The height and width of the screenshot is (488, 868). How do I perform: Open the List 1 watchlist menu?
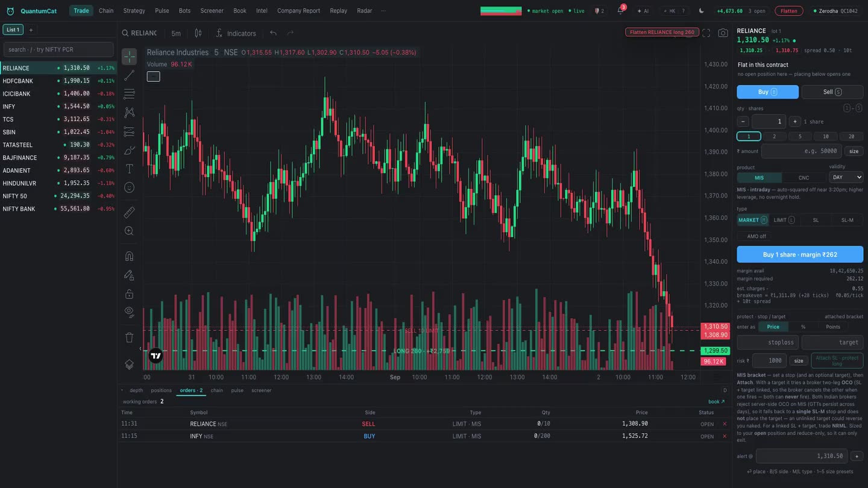tap(13, 30)
